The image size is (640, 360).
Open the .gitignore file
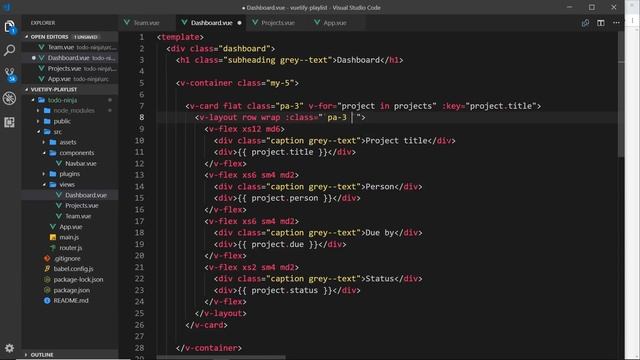click(x=67, y=259)
